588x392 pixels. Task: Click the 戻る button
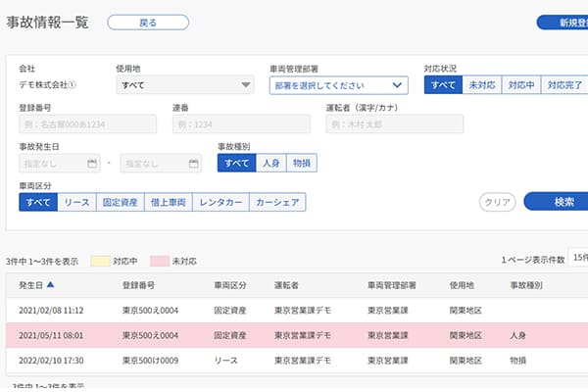pyautogui.click(x=148, y=23)
